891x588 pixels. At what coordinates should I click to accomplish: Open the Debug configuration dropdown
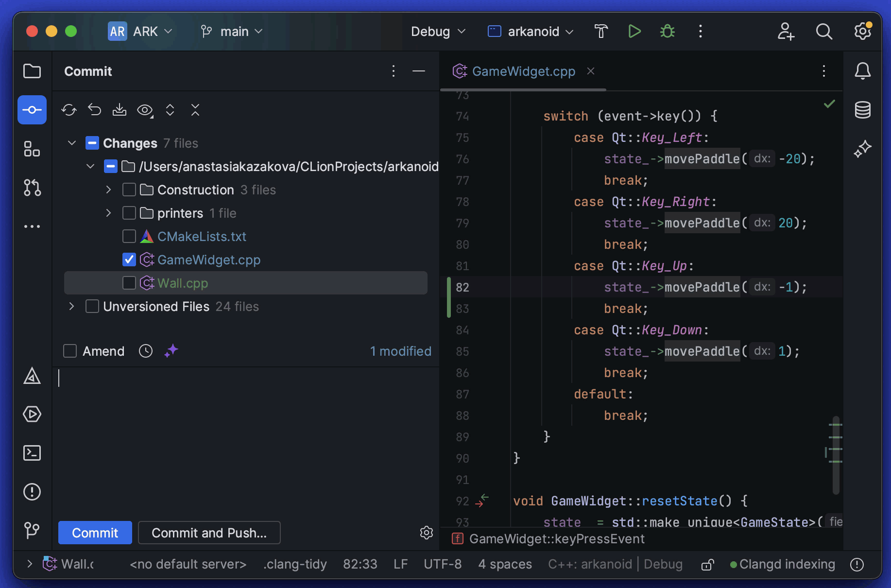438,32
